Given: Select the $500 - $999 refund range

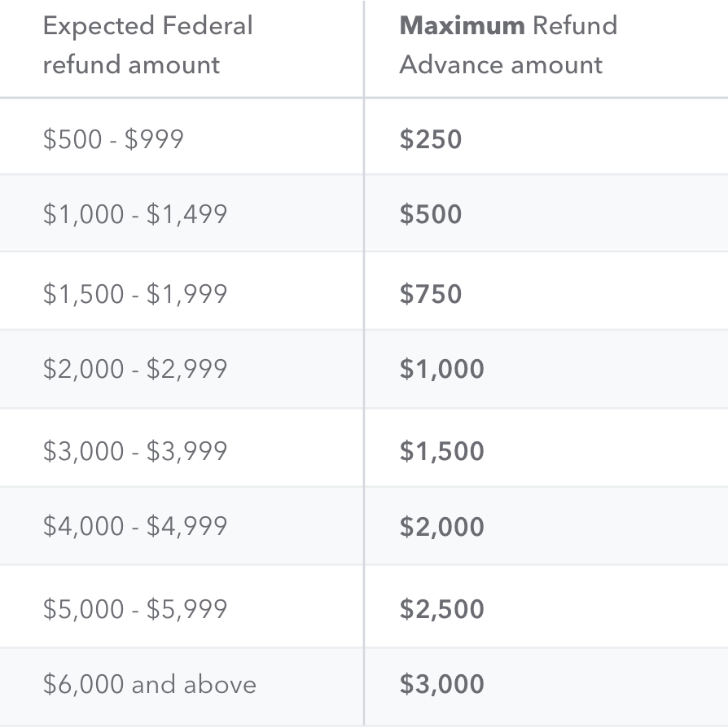Looking at the screenshot, I should pos(113,138).
